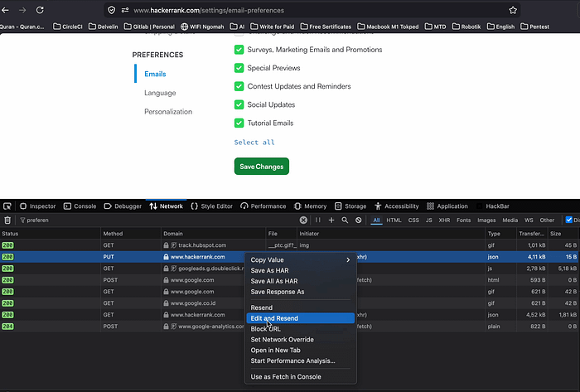Click the site permissions icon in address bar

[125, 10]
